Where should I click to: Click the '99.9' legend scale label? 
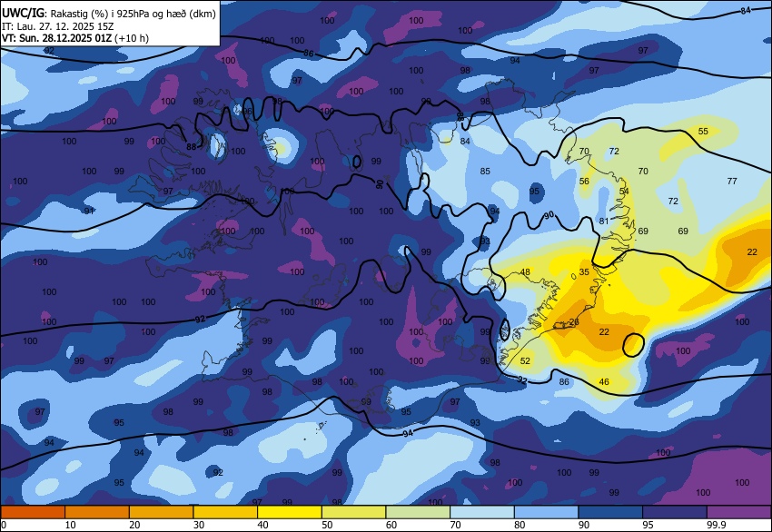coord(716,525)
